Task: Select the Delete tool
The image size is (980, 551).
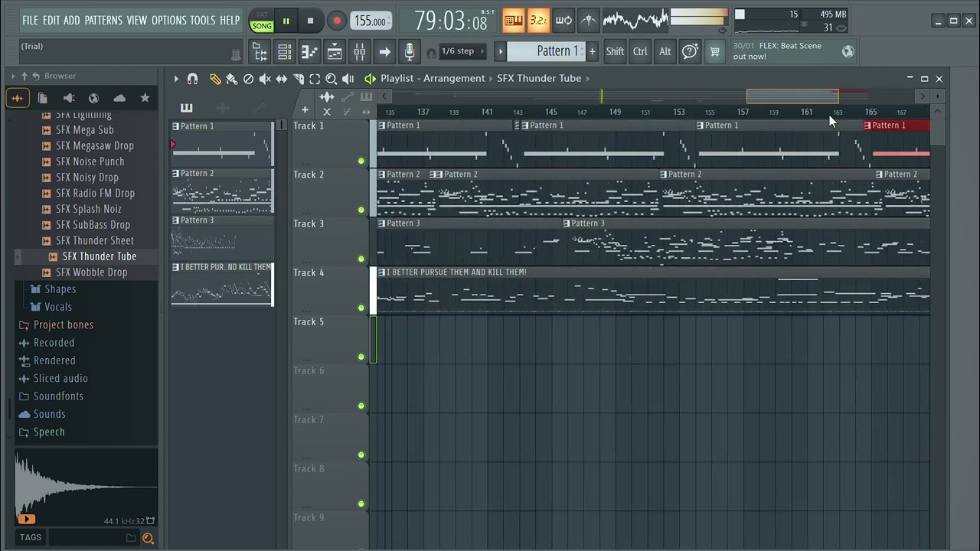Action: [248, 79]
